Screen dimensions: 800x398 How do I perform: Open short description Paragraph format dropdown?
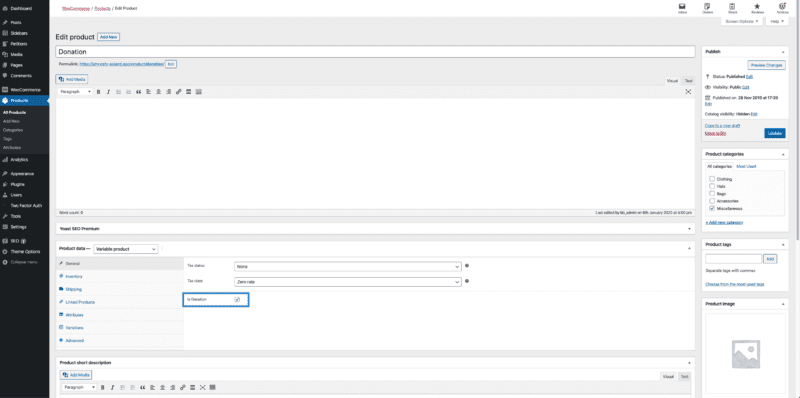(79, 388)
